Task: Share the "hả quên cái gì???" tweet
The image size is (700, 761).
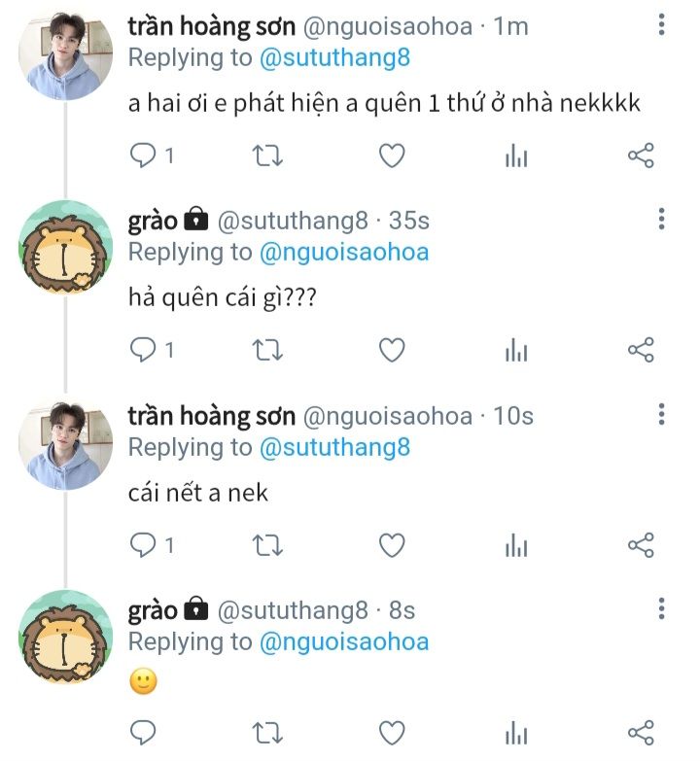Action: (x=641, y=350)
